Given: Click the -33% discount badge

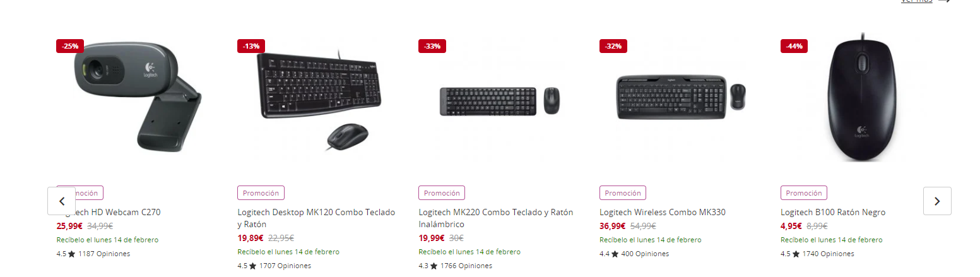Looking at the screenshot, I should click(x=432, y=46).
